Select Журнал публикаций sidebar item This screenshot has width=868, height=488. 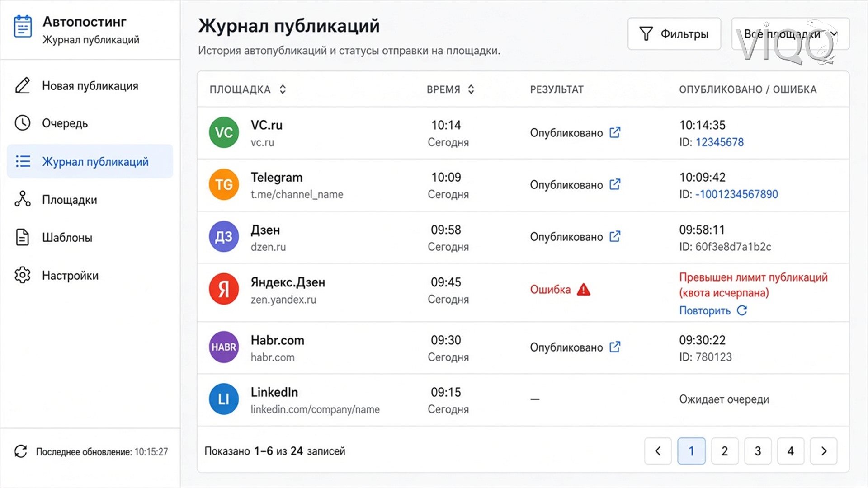coord(90,161)
